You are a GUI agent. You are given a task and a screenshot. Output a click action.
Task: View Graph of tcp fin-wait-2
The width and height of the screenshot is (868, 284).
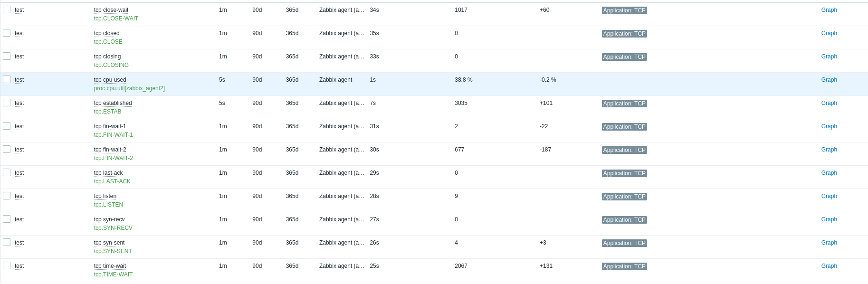pos(829,150)
